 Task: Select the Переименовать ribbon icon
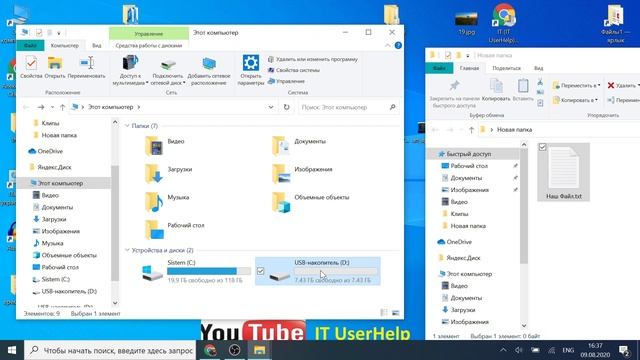click(87, 63)
